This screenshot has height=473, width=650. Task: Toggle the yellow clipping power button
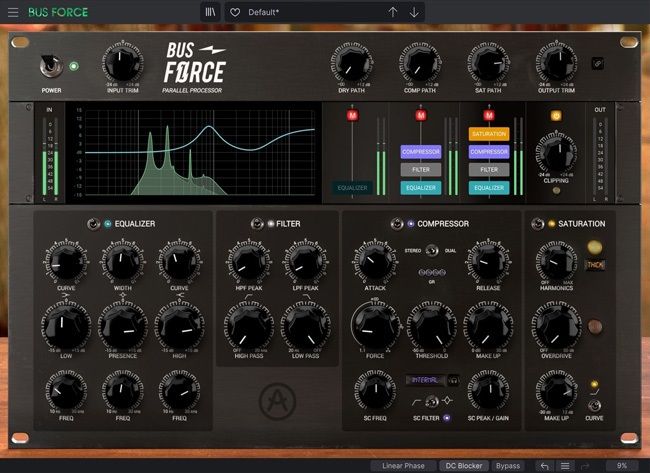tap(556, 116)
